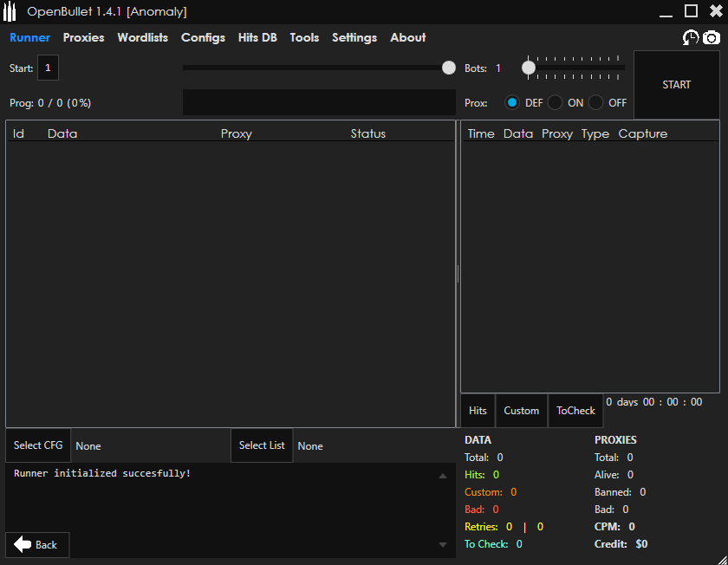Click the window resize grip corner
Viewport: 728px width, 565px height.
click(722, 559)
